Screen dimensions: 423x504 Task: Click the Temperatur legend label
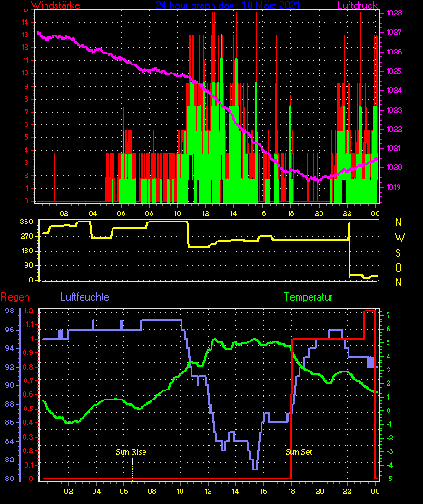(x=308, y=297)
